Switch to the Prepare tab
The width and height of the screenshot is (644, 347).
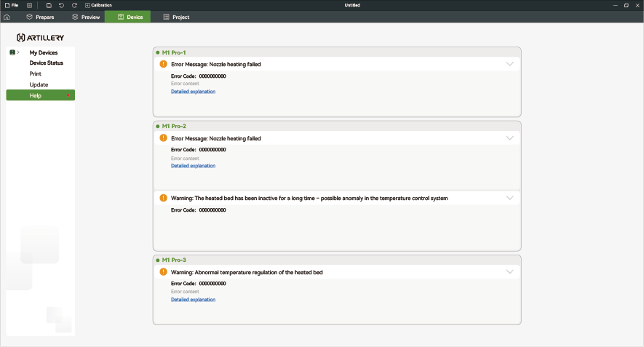pyautogui.click(x=40, y=17)
